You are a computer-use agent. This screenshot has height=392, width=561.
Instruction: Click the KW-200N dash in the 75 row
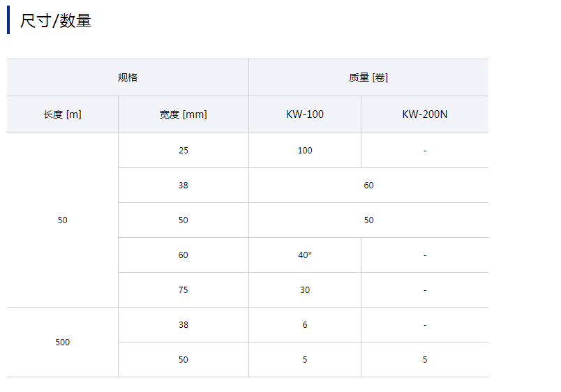424,289
